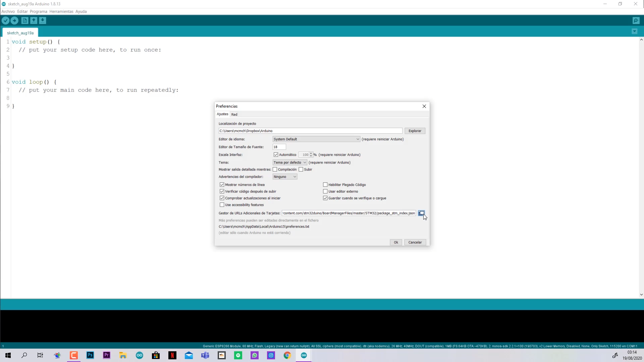Create a new sketch with the New icon
This screenshot has width=644, height=362.
tap(25, 20)
